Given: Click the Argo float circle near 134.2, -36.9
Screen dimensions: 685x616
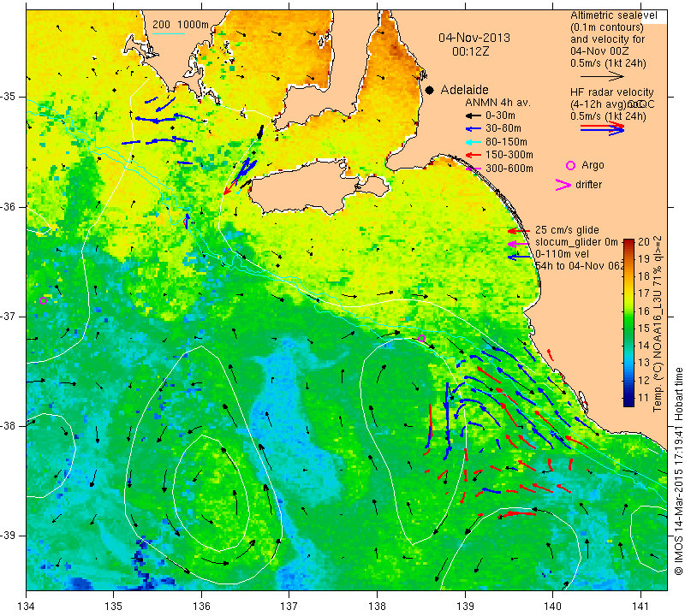Looking at the screenshot, I should click(x=43, y=300).
